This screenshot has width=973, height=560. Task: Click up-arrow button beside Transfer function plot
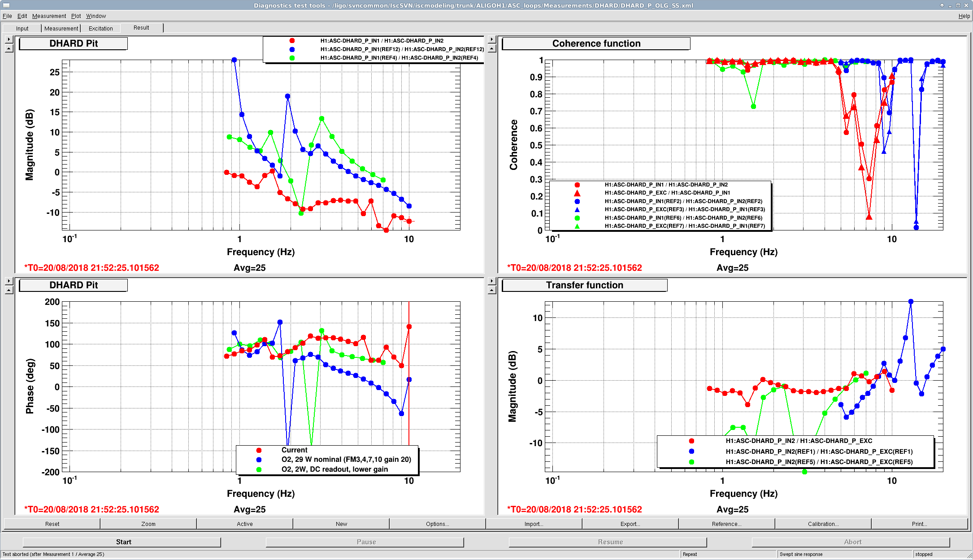click(x=492, y=290)
